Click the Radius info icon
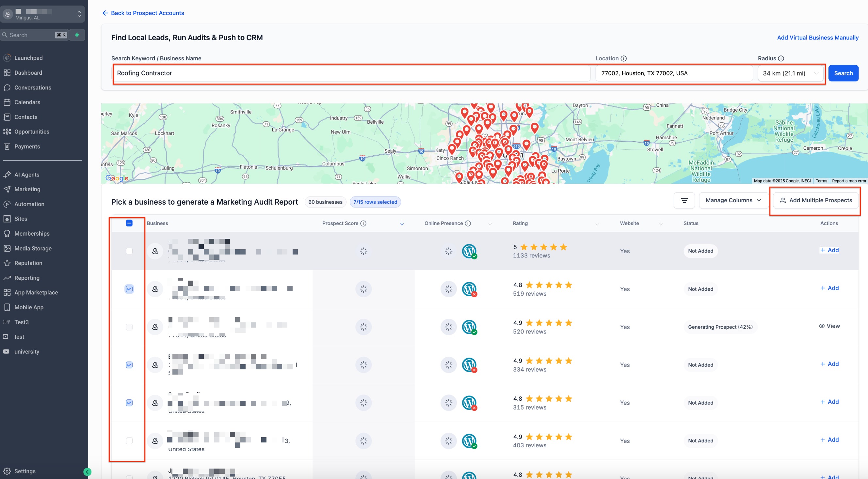Viewport: 868px width, 479px height. coord(781,59)
